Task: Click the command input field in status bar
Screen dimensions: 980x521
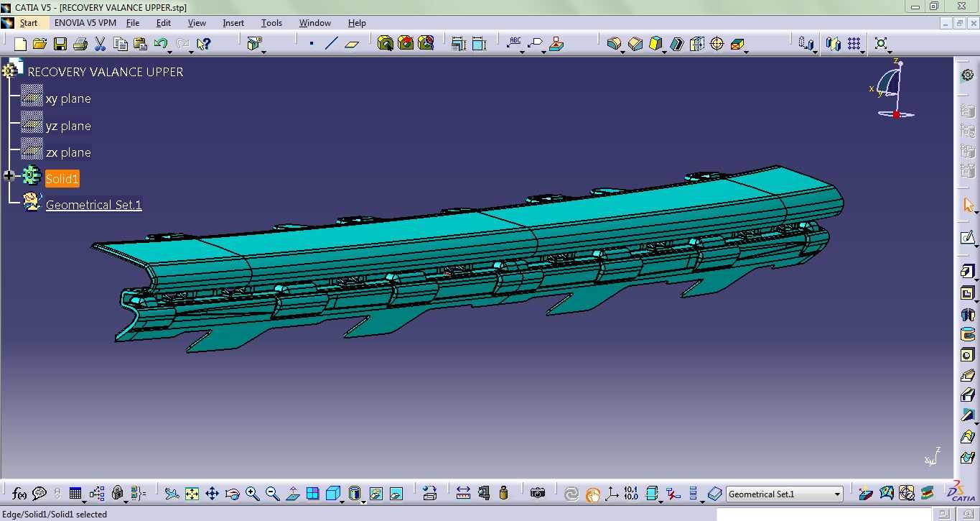Action: coord(824,515)
